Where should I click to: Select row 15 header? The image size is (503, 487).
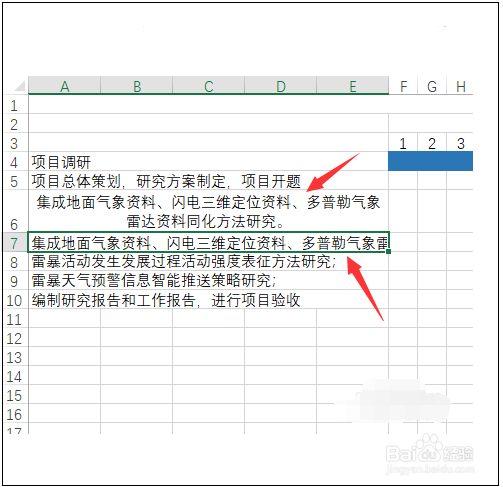pos(15,394)
